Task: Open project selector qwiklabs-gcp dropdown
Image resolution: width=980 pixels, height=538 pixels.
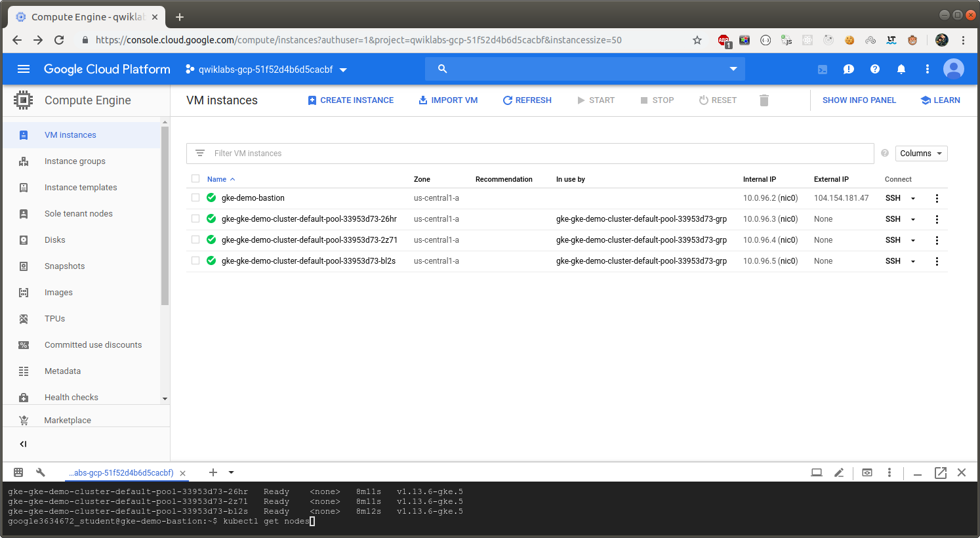Action: (266, 70)
